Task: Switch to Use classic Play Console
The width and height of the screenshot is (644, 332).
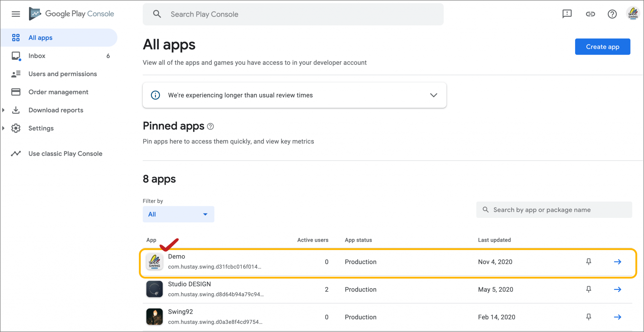Action: pyautogui.click(x=65, y=153)
